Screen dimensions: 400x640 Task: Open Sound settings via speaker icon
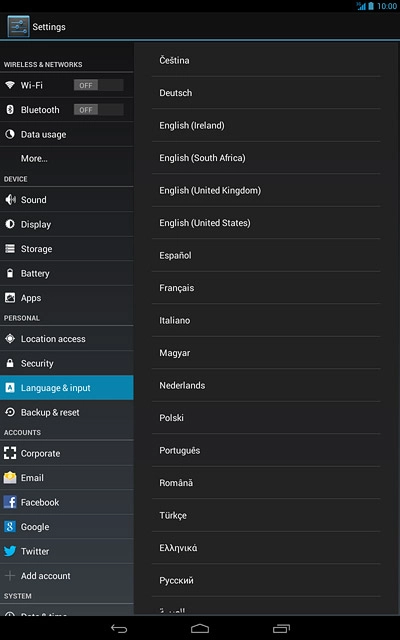(10, 200)
